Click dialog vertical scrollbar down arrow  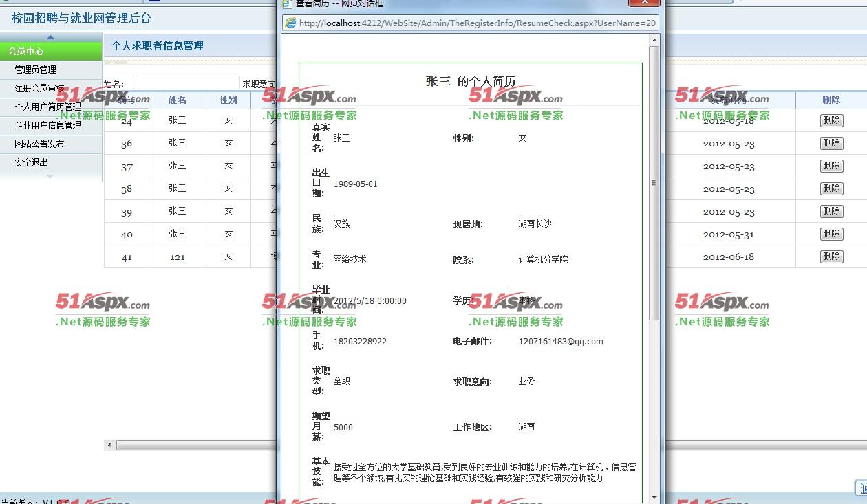tap(654, 498)
